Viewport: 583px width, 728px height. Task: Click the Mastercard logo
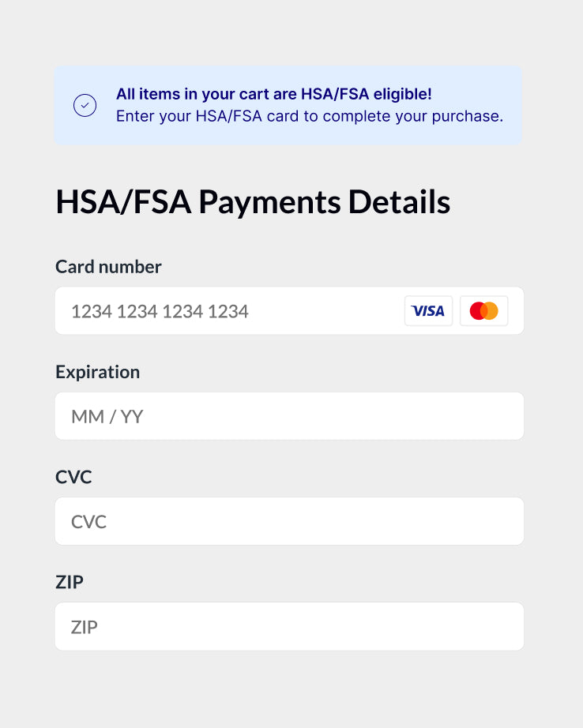click(x=483, y=311)
